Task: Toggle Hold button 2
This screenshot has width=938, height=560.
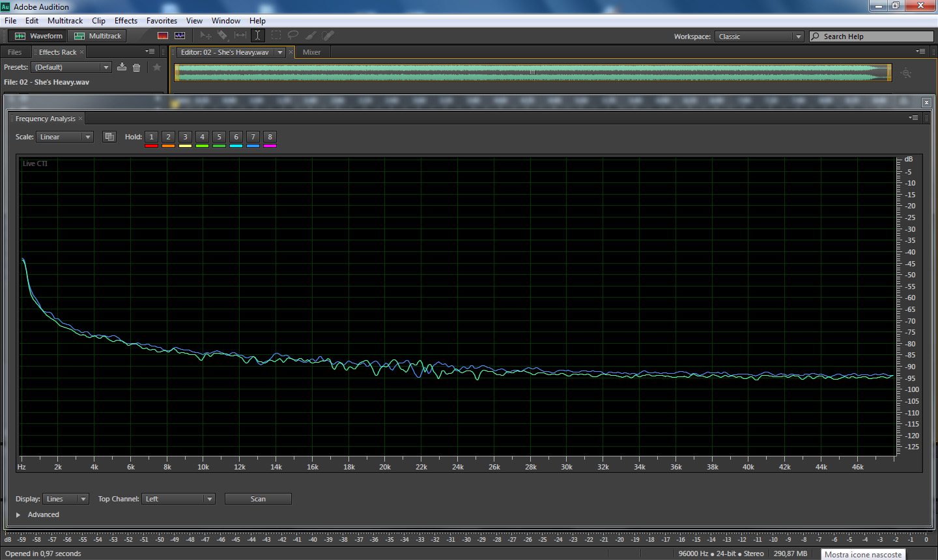Action: click(x=169, y=137)
